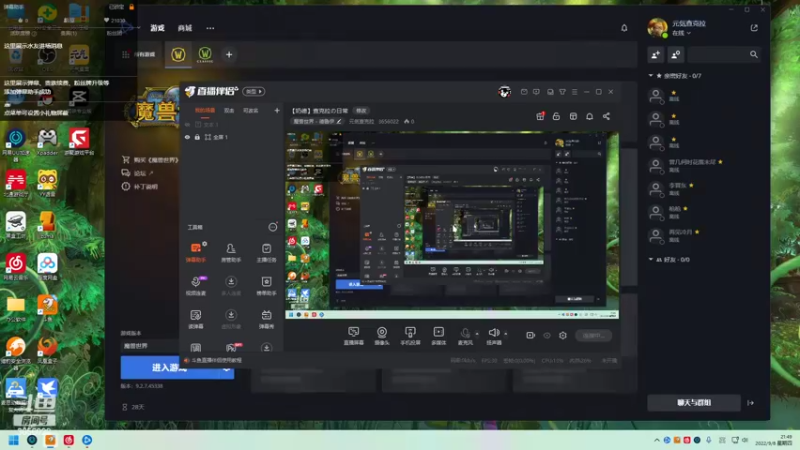The width and height of the screenshot is (800, 450).
Task: Click the Battle.net friend search field
Action: click(723, 54)
